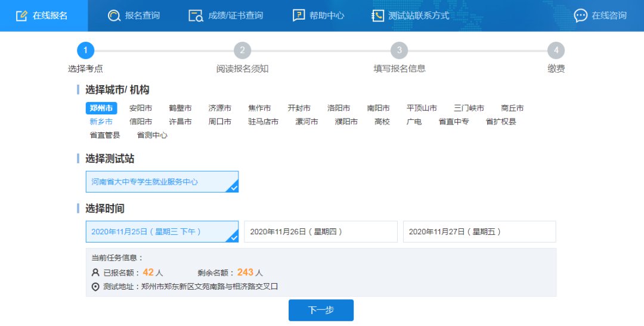This screenshot has width=644, height=326.
Task: Select the 郑州市 city option
Action: click(101, 108)
